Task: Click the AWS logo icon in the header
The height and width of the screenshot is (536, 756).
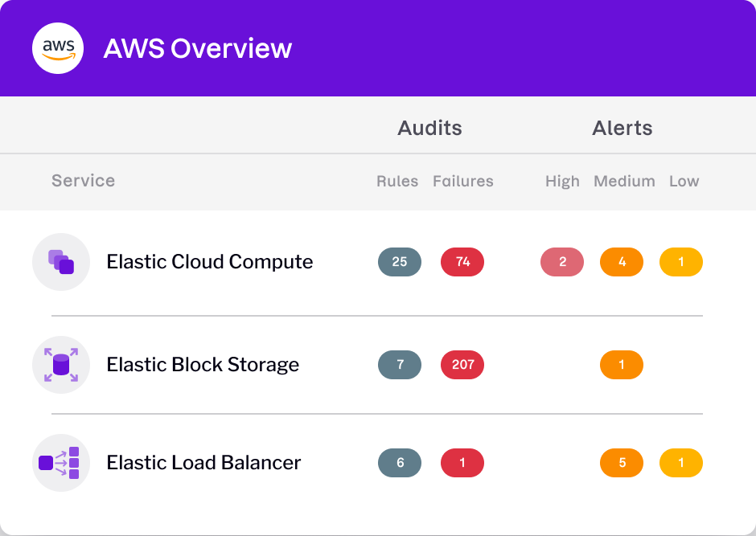Action: [x=57, y=47]
